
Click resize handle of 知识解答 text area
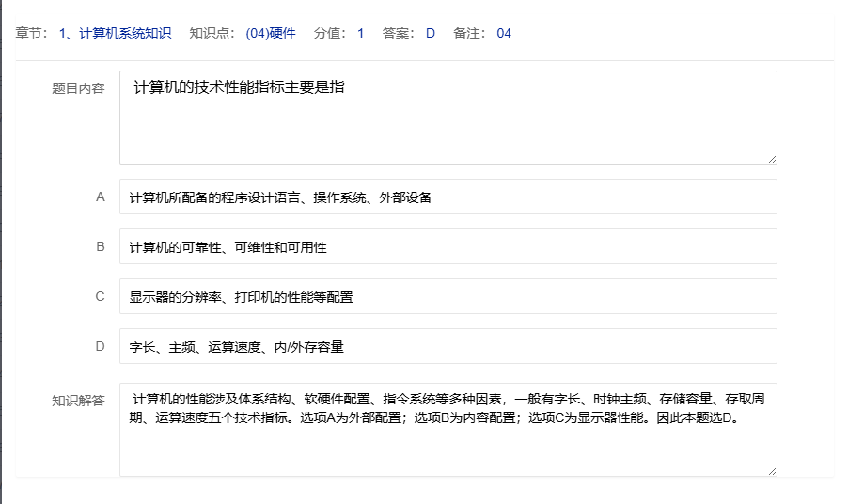pyautogui.click(x=772, y=471)
